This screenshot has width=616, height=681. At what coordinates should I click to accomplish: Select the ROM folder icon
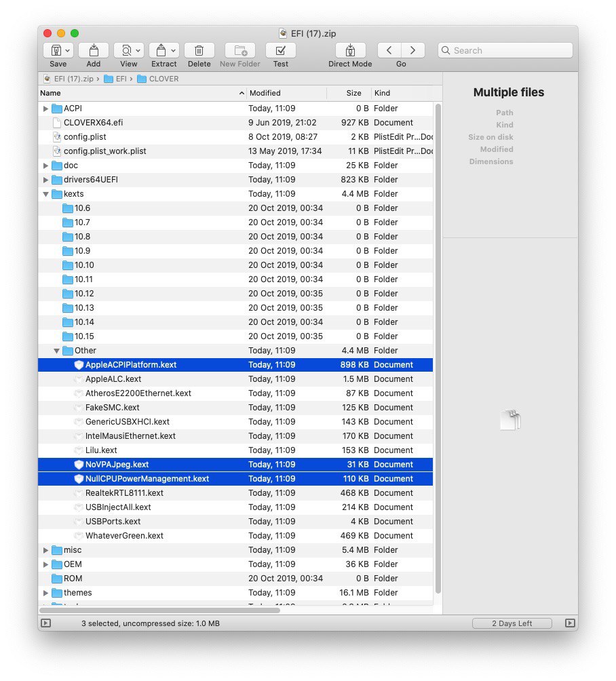click(57, 579)
